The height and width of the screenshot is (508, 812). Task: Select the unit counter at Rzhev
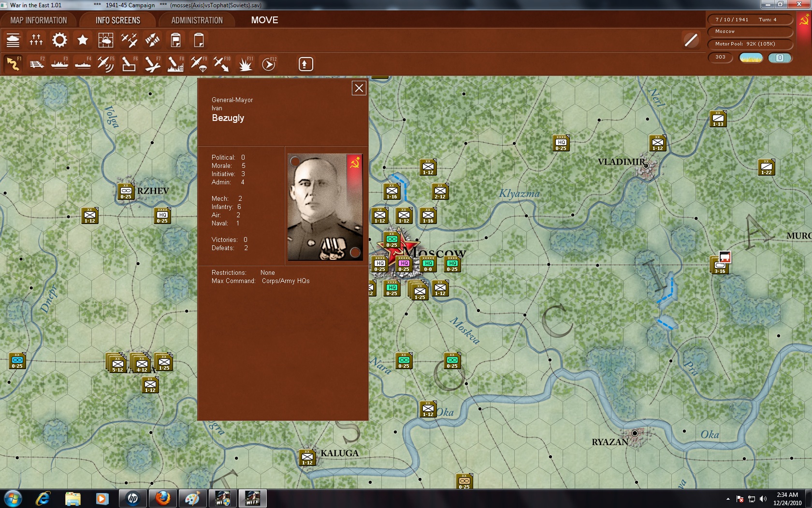(x=126, y=192)
